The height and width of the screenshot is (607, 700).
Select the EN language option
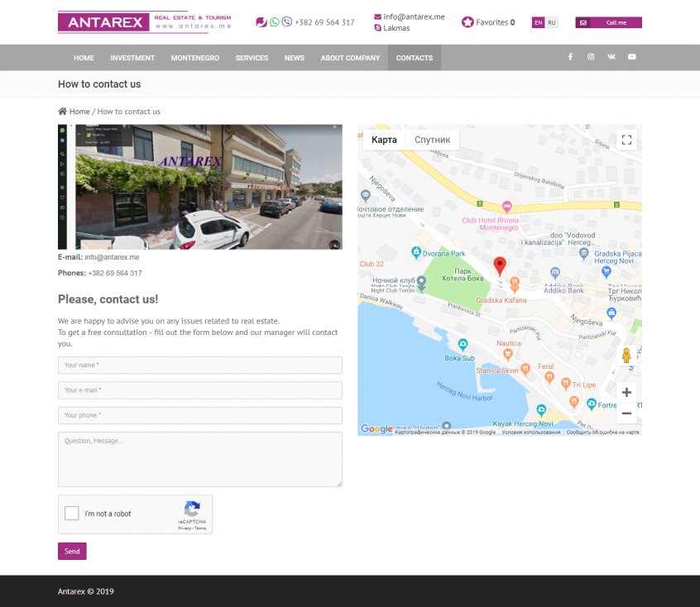click(539, 22)
